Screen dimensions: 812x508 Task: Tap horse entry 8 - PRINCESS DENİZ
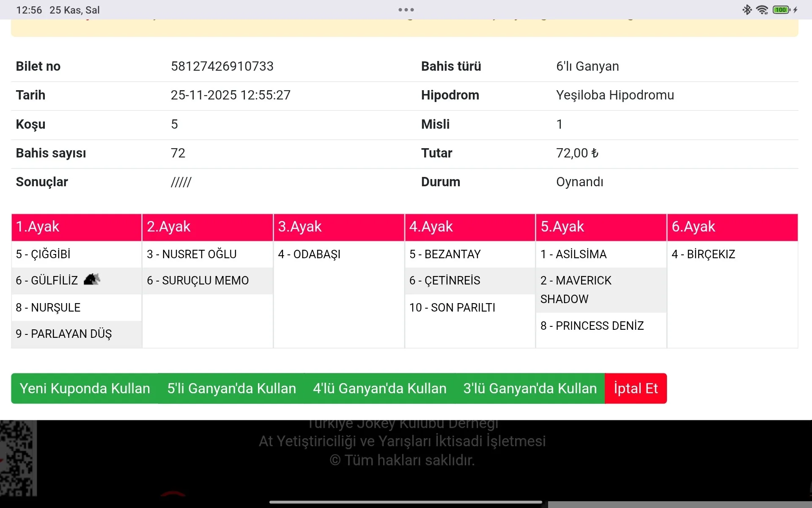[592, 326]
